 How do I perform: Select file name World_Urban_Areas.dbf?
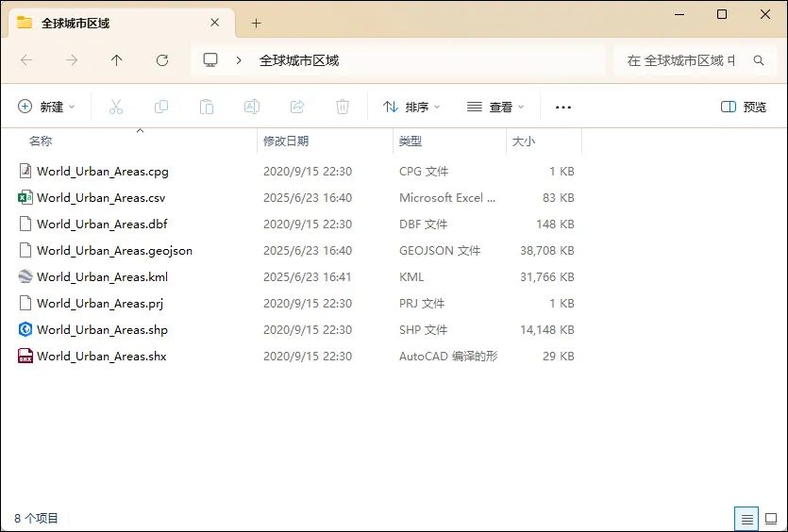(102, 224)
